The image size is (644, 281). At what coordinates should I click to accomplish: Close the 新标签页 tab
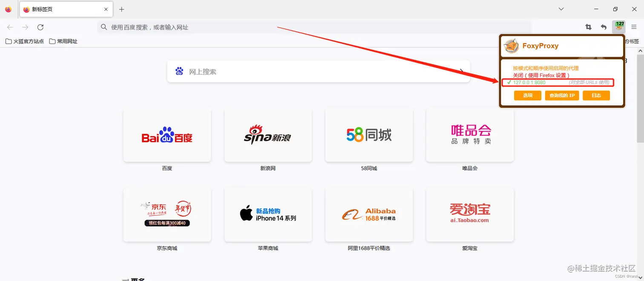tap(106, 9)
